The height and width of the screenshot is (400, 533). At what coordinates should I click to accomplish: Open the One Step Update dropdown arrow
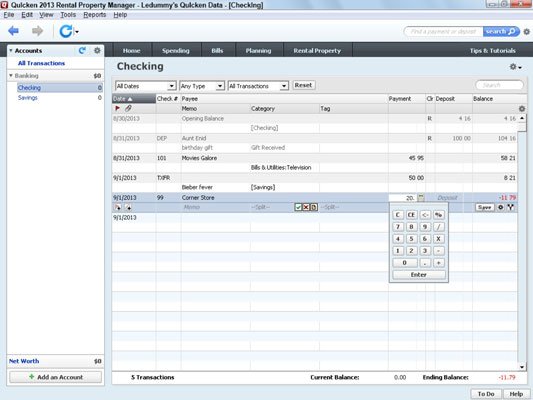tap(77, 32)
